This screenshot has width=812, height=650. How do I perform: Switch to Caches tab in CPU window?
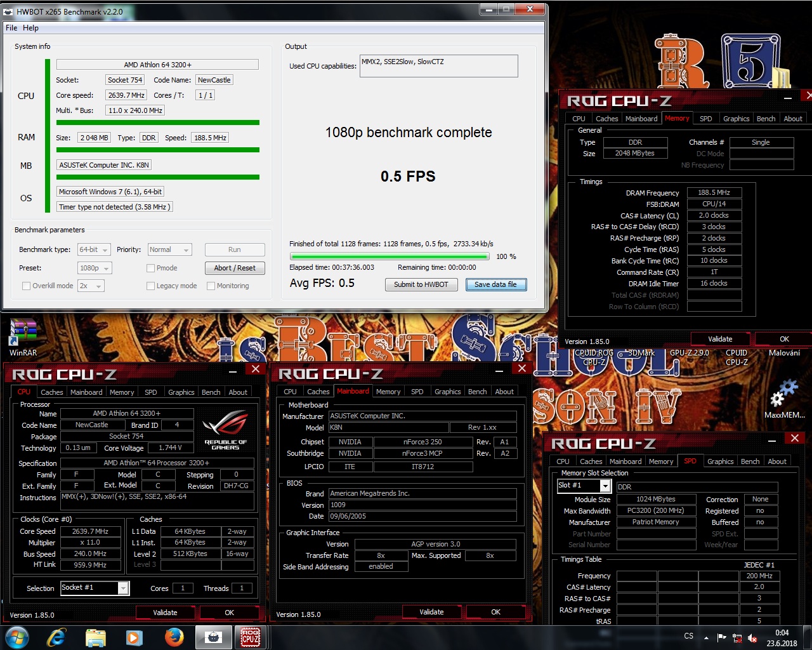point(52,392)
